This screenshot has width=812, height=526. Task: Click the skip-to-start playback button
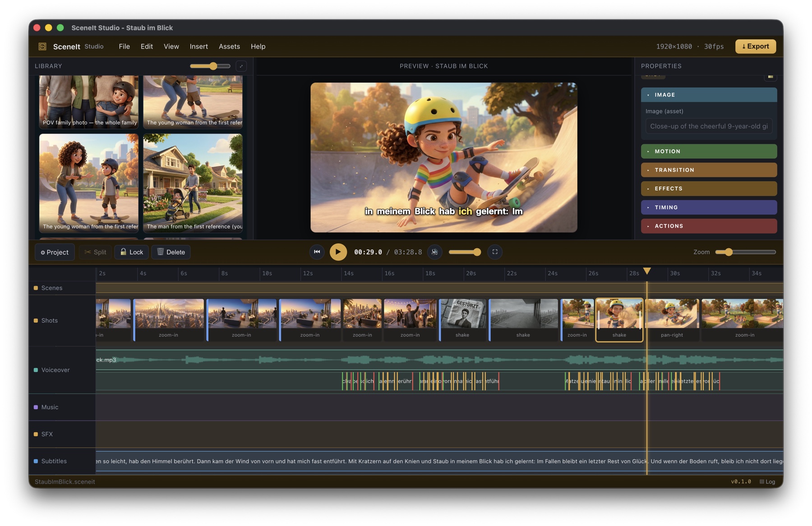tap(317, 252)
